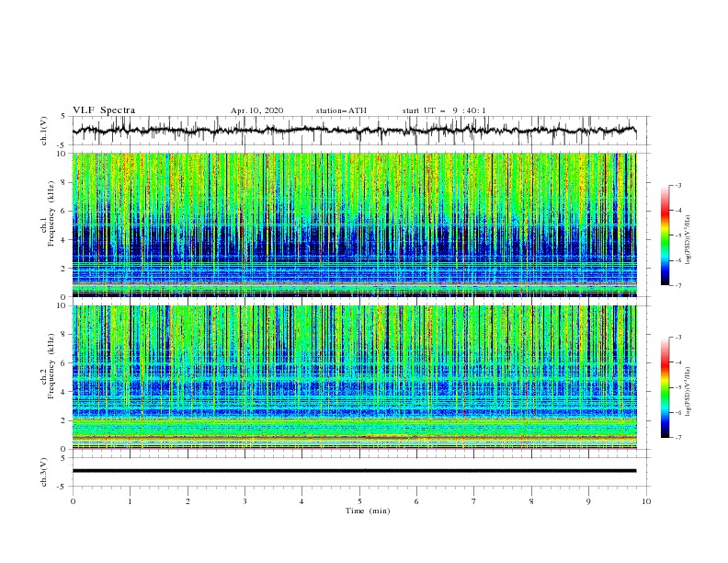Click the "-7" label on ch.2 colorbar

(677, 438)
